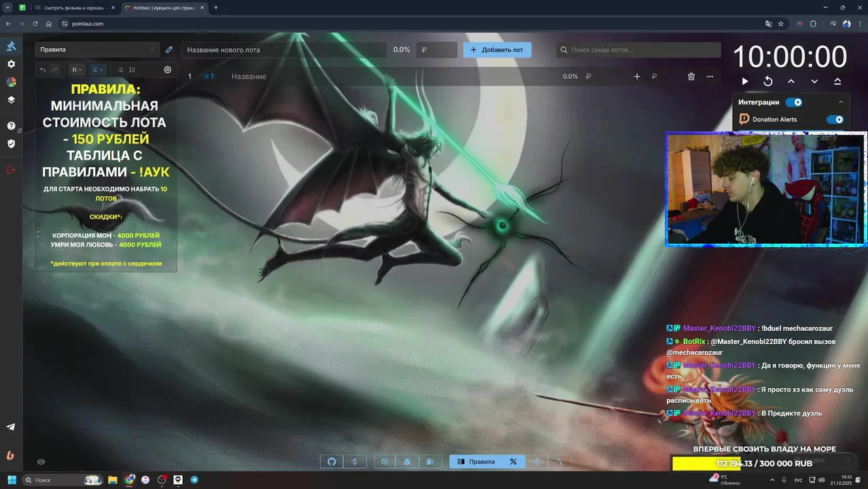868x489 pixels.
Task: Apply numbered list in rules editor
Action: pyautogui.click(x=132, y=69)
